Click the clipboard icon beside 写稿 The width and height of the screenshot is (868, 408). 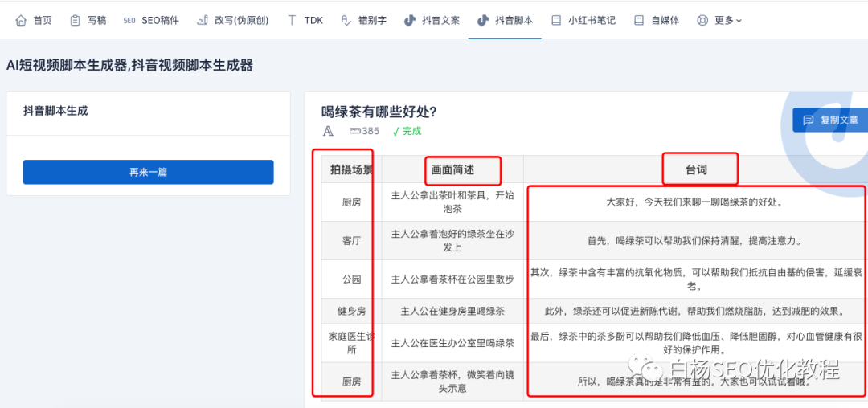coord(75,21)
